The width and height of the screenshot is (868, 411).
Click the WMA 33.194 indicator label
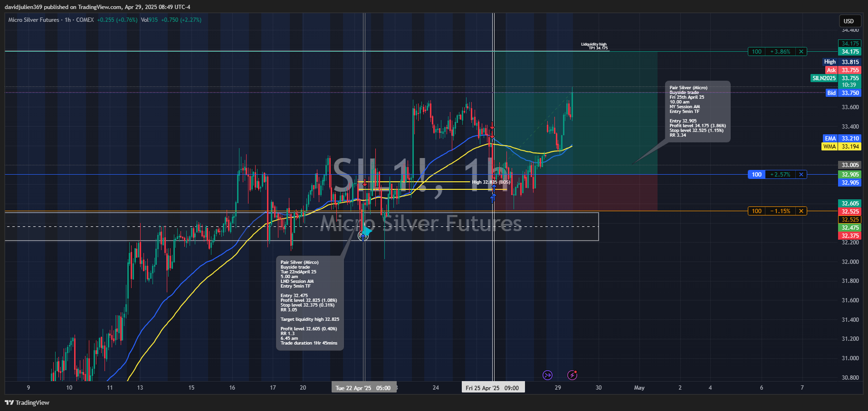pyautogui.click(x=841, y=147)
